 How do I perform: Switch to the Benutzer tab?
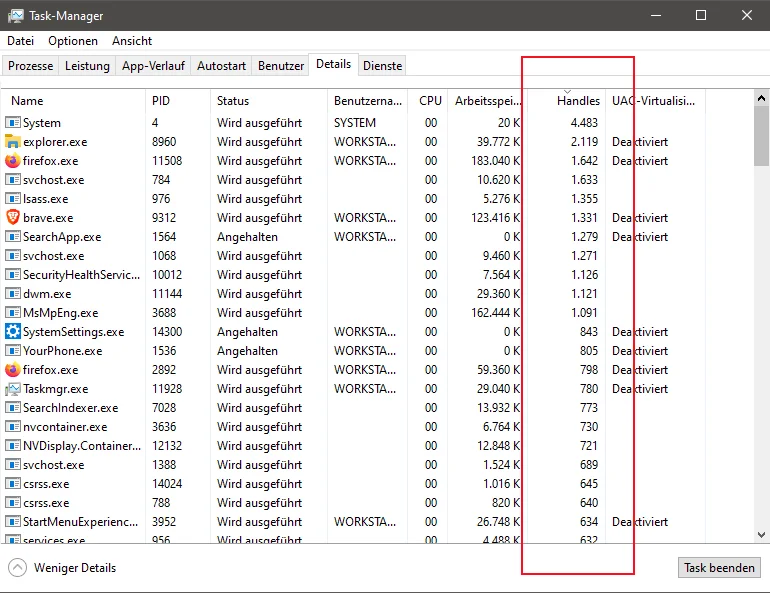pyautogui.click(x=281, y=66)
